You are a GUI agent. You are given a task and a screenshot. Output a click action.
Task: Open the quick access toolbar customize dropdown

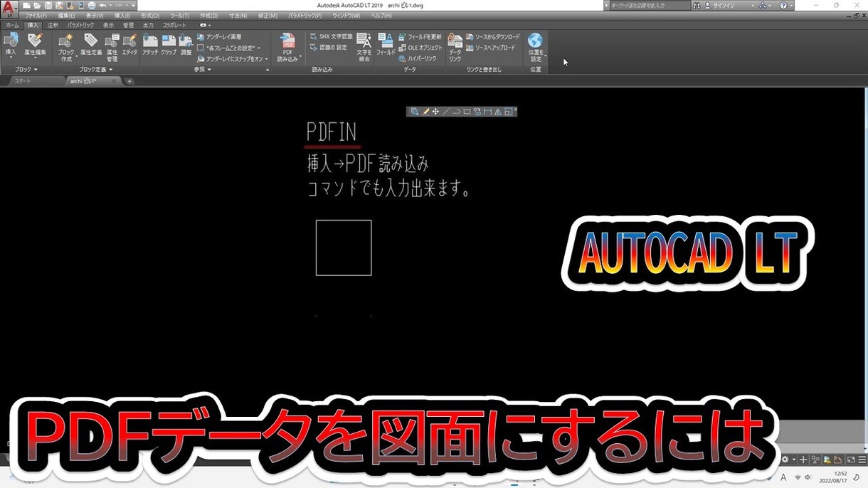[133, 5]
